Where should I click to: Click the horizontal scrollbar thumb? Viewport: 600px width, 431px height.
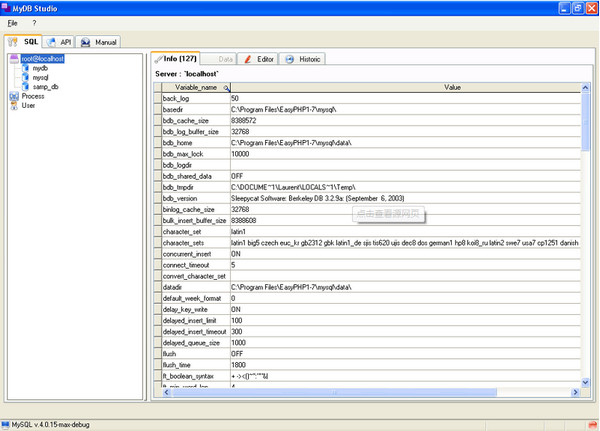point(334,392)
